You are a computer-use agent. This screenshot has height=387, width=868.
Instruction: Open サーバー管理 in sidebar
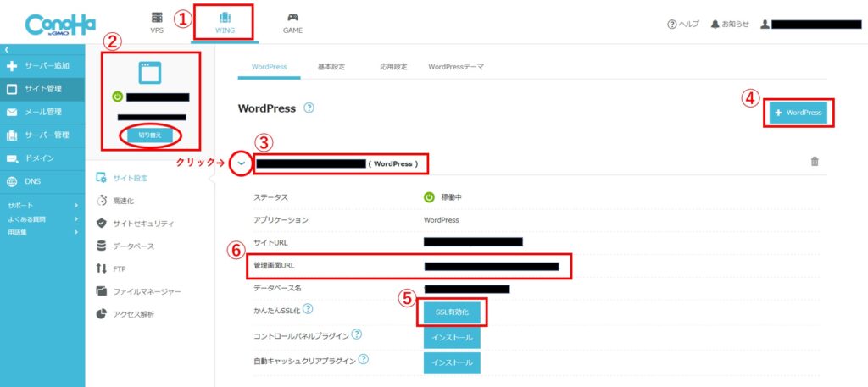tap(42, 135)
